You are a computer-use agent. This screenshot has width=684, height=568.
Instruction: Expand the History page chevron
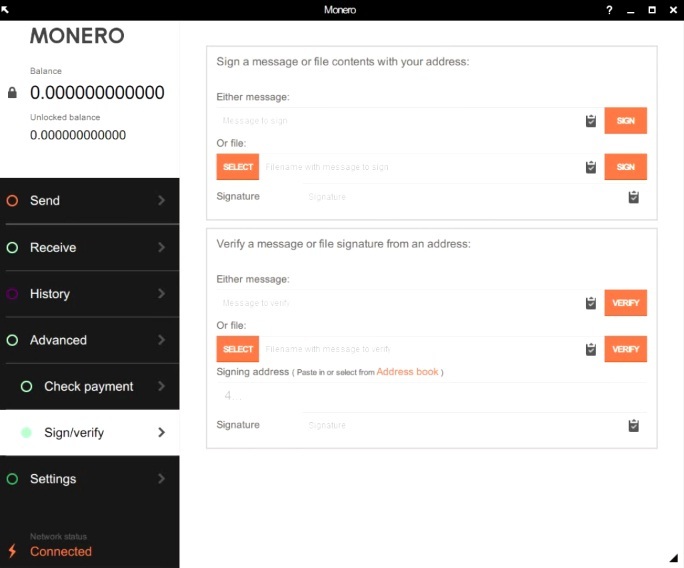161,294
